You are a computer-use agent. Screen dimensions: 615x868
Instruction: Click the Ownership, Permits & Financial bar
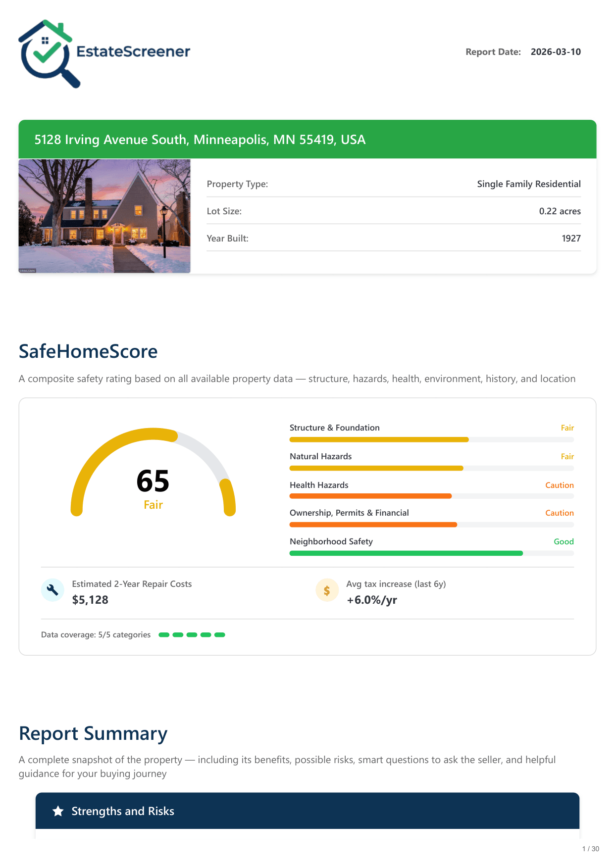click(x=432, y=525)
